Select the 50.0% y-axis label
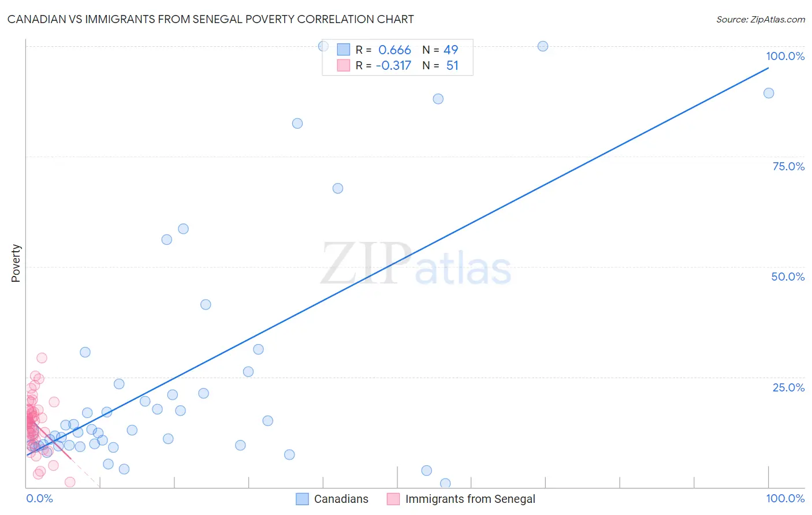The width and height of the screenshot is (812, 515). [x=788, y=277]
